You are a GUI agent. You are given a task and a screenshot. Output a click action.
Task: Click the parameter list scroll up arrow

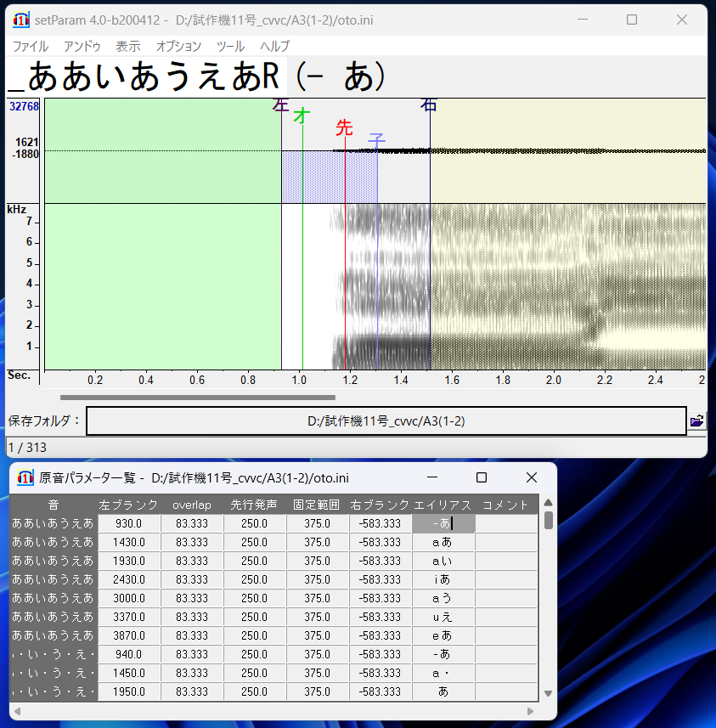(x=548, y=502)
